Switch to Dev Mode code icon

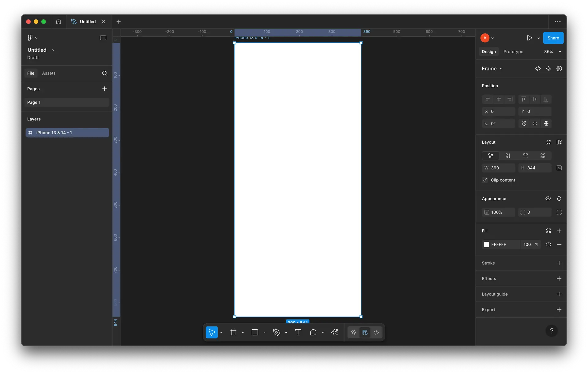pyautogui.click(x=376, y=332)
